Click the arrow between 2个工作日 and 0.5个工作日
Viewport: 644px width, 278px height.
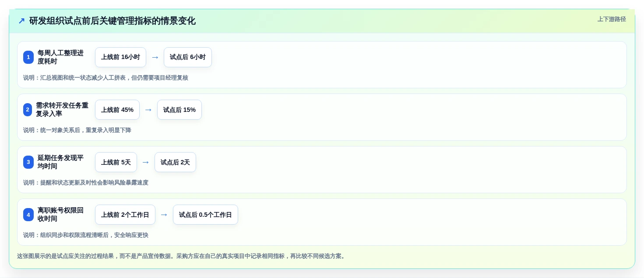tap(164, 215)
